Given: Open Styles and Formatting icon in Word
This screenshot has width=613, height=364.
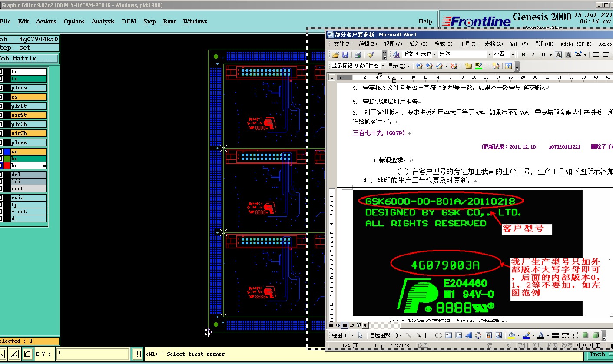Looking at the screenshot, I should [396, 54].
